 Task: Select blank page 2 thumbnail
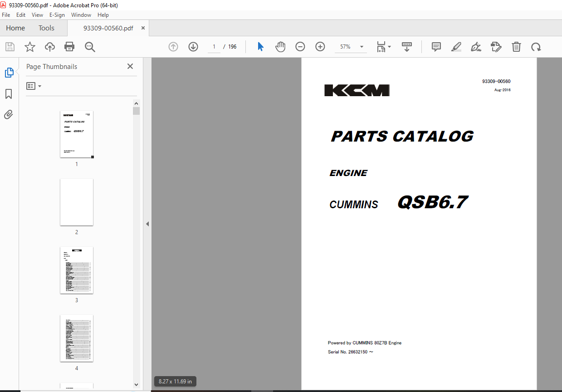tap(77, 202)
